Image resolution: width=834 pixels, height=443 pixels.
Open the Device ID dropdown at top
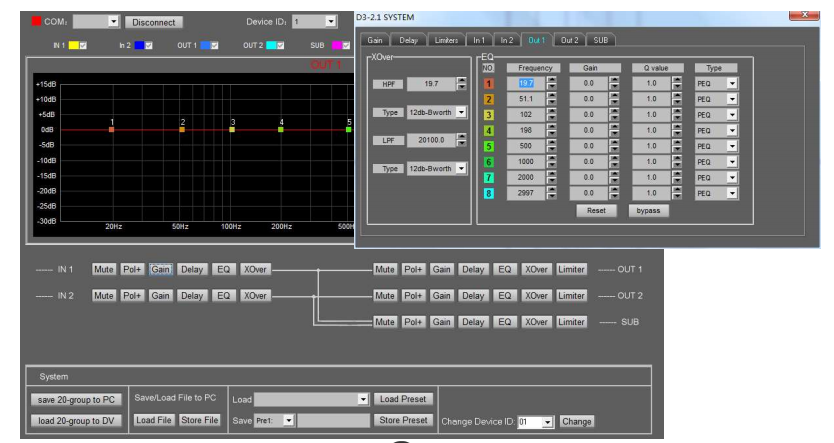click(x=330, y=21)
